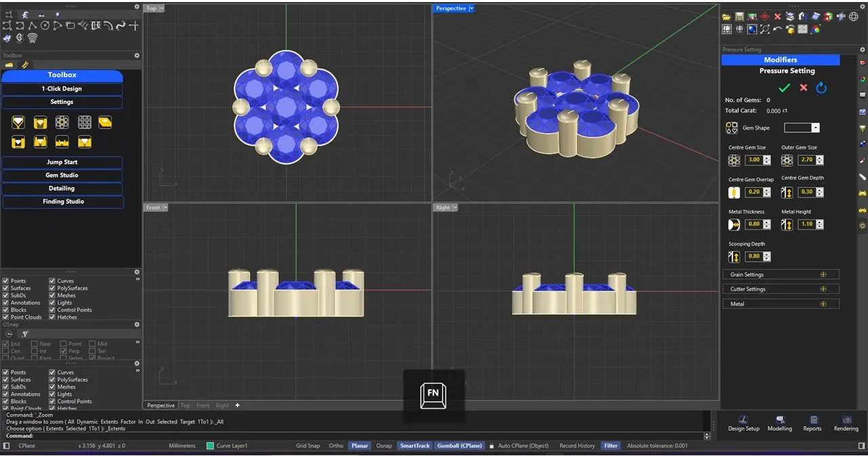
Task: Click the blue reset arrow in Modifiers
Action: [821, 88]
